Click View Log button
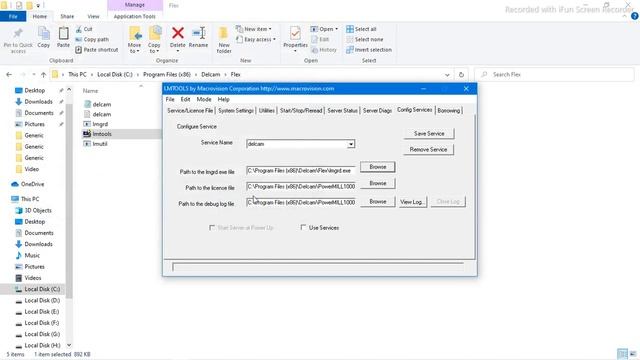The width and height of the screenshot is (640, 360). click(413, 202)
